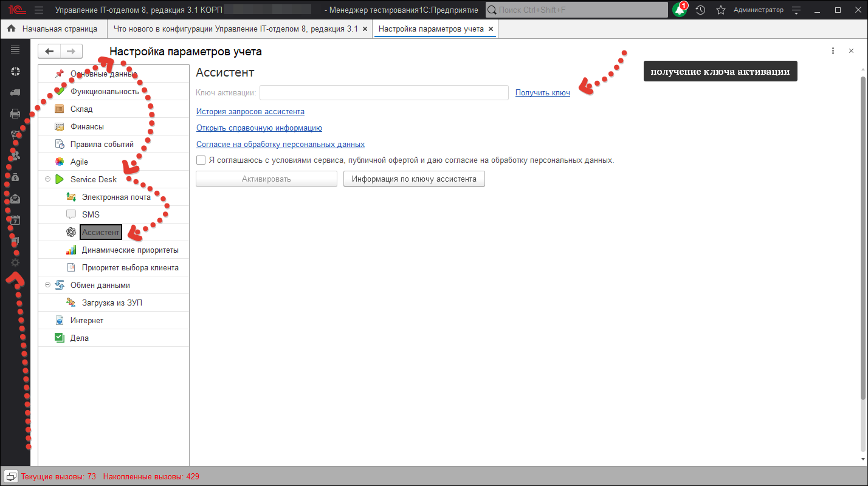Select Динамические приоритеты in settings tree
The width and height of the screenshot is (868, 486).
pyautogui.click(x=130, y=250)
